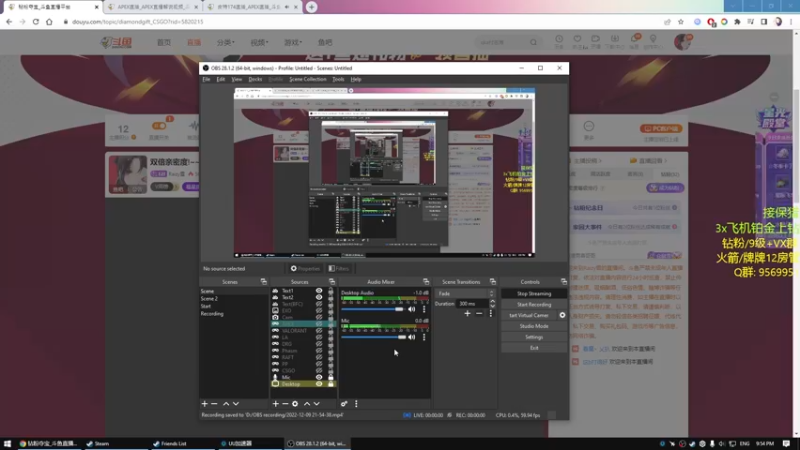Float the Audio Mixer dock panel
This screenshot has height=450, width=800.
[426, 282]
